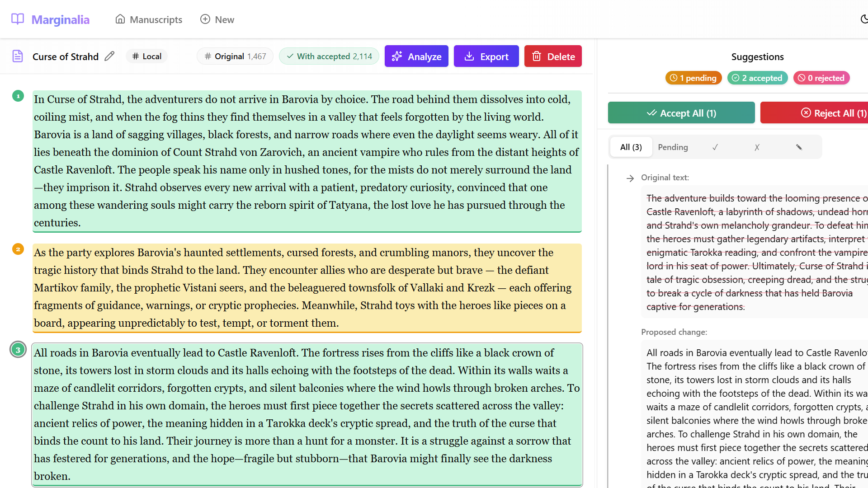Filter by the 2 accepted badge
Image resolution: width=868 pixels, height=488 pixels.
(x=758, y=78)
